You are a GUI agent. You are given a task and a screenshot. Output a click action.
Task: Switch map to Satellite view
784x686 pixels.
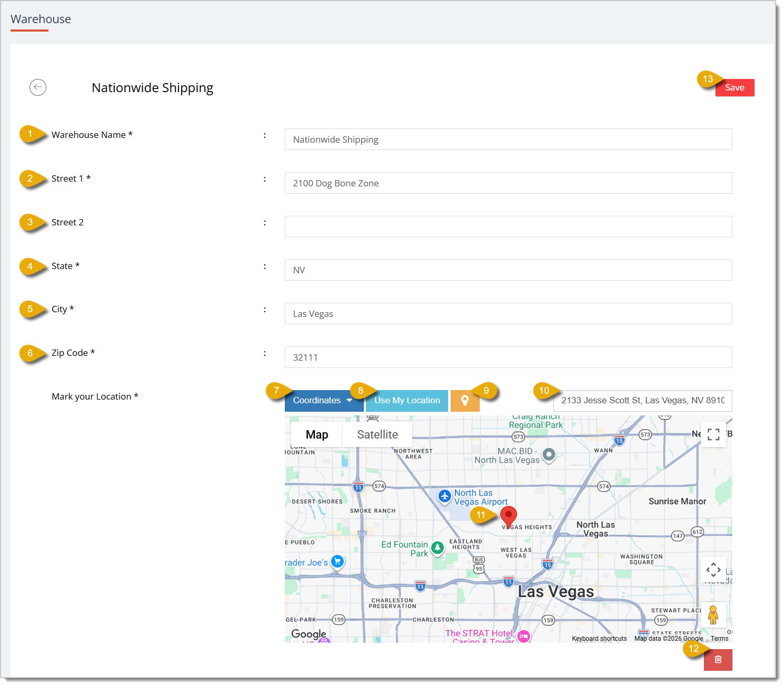coord(378,434)
